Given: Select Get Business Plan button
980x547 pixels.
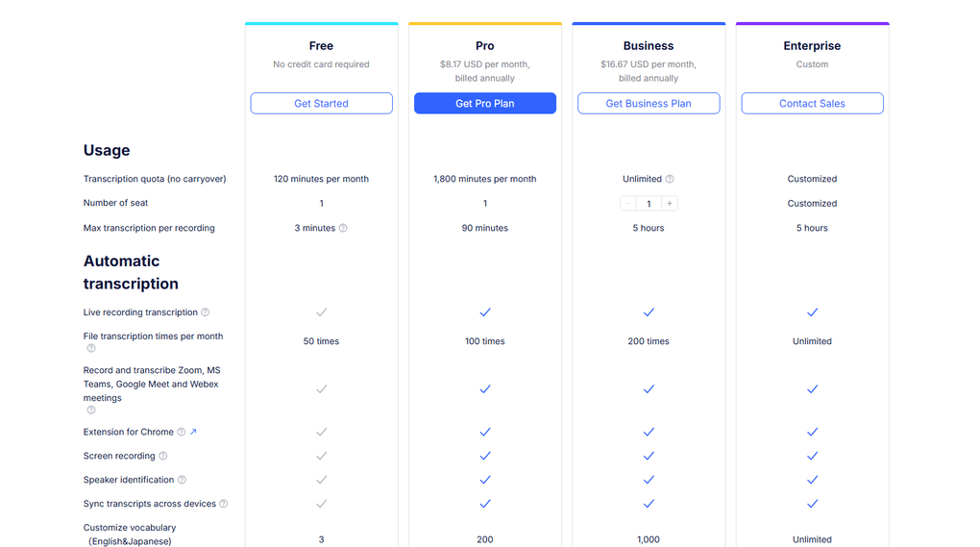Looking at the screenshot, I should click(649, 104).
